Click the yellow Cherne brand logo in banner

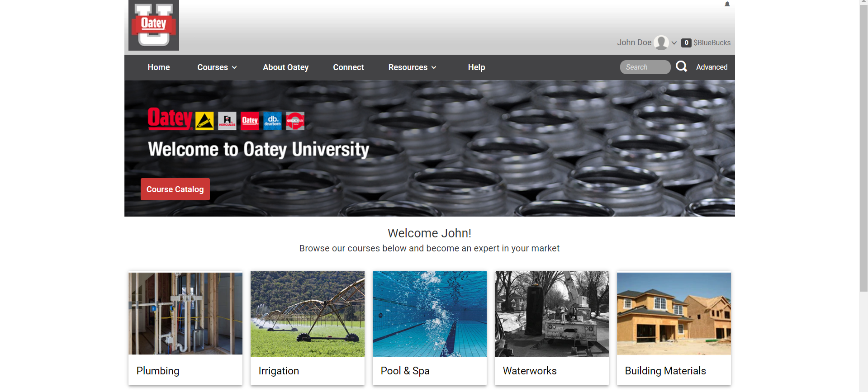[x=204, y=121]
